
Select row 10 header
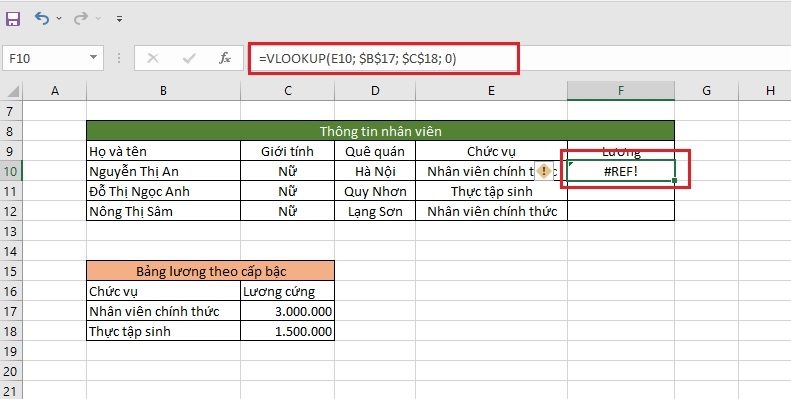[11, 171]
